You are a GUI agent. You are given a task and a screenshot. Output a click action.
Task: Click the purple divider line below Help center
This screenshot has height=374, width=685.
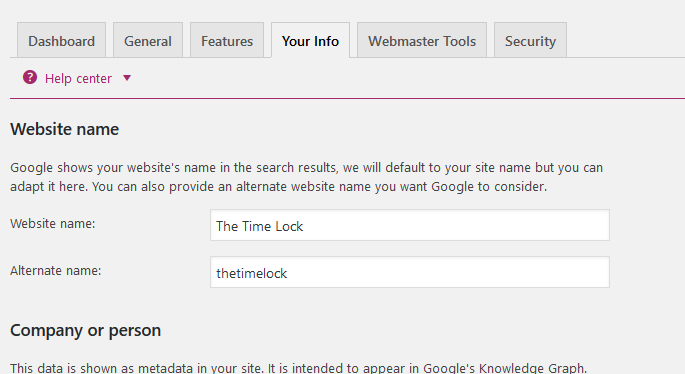347,98
